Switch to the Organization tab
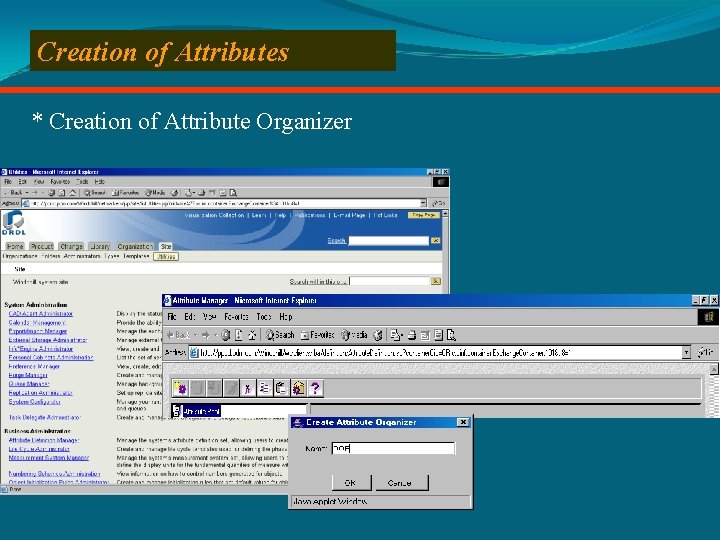This screenshot has width=720, height=540. [x=135, y=247]
